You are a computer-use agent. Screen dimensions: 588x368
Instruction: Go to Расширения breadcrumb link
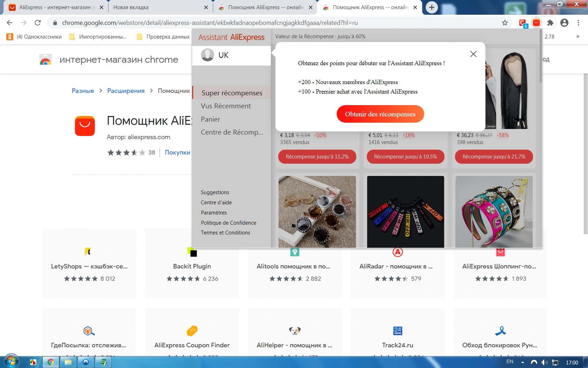tap(126, 91)
